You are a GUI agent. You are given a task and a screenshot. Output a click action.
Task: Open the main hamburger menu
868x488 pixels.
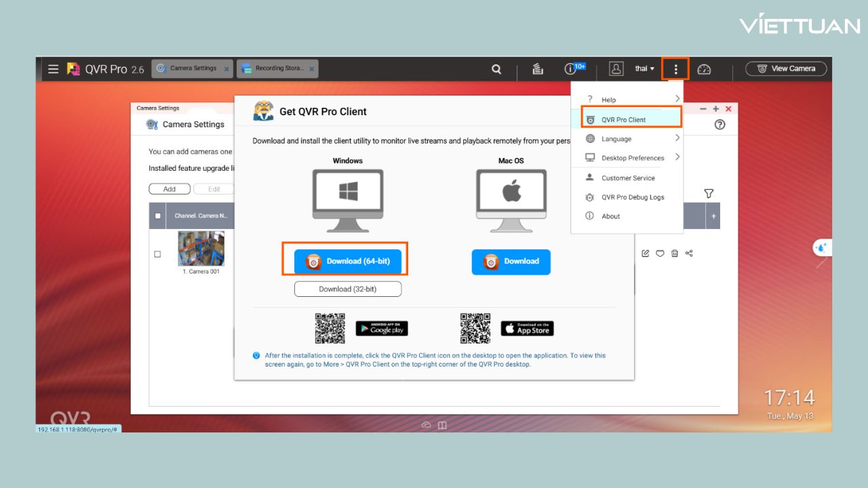click(54, 68)
